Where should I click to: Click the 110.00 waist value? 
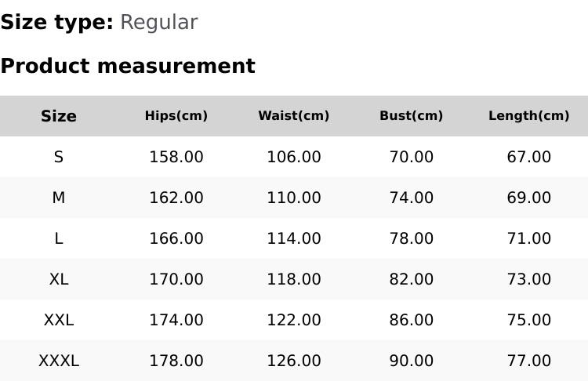(x=294, y=198)
